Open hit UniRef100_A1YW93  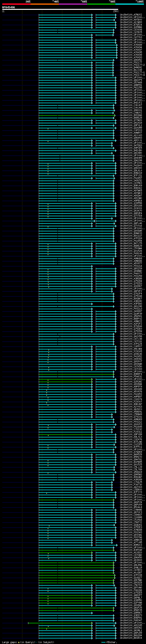point(131,22)
